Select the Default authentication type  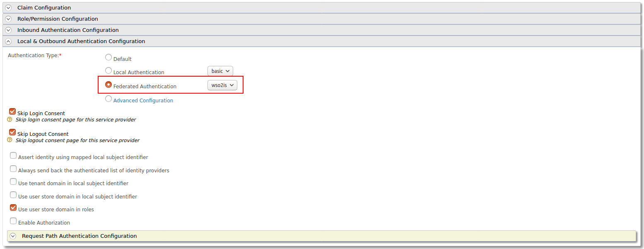click(109, 58)
